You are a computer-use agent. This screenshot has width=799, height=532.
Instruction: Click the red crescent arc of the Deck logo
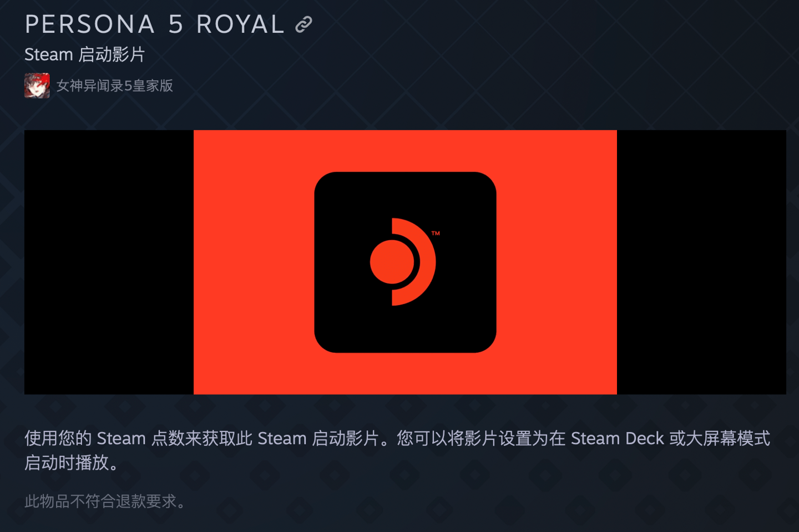pos(414,262)
